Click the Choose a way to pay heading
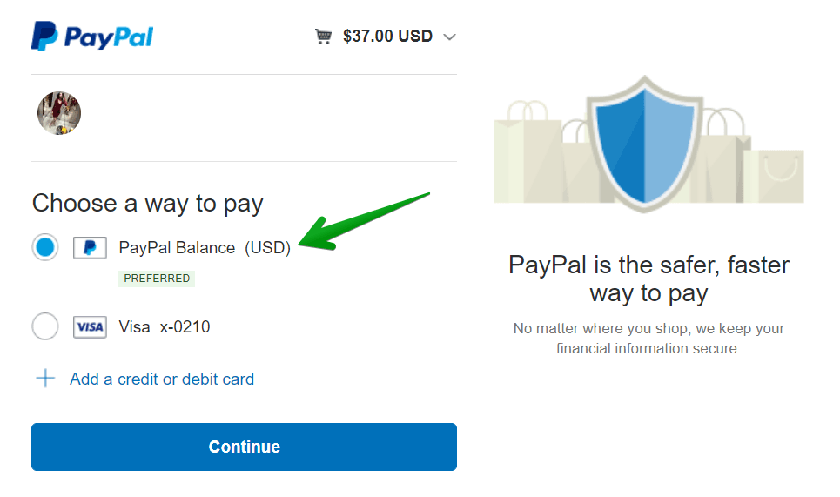 [147, 204]
